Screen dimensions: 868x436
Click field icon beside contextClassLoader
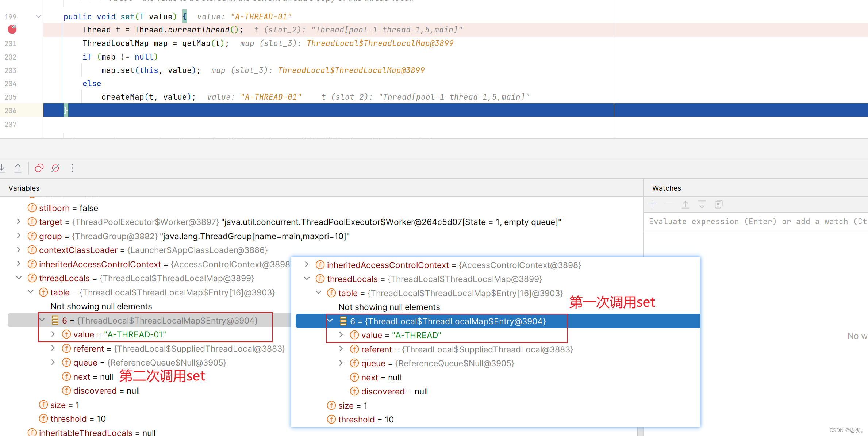point(32,250)
